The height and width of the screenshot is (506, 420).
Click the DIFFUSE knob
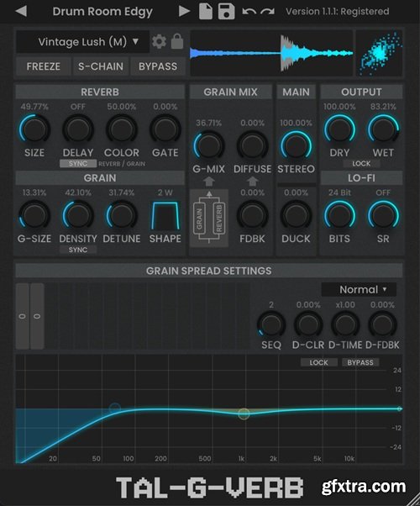point(252,146)
